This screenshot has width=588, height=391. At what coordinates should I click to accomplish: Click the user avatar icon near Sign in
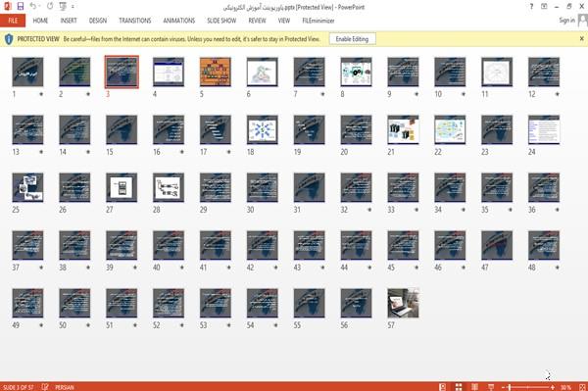(x=582, y=21)
